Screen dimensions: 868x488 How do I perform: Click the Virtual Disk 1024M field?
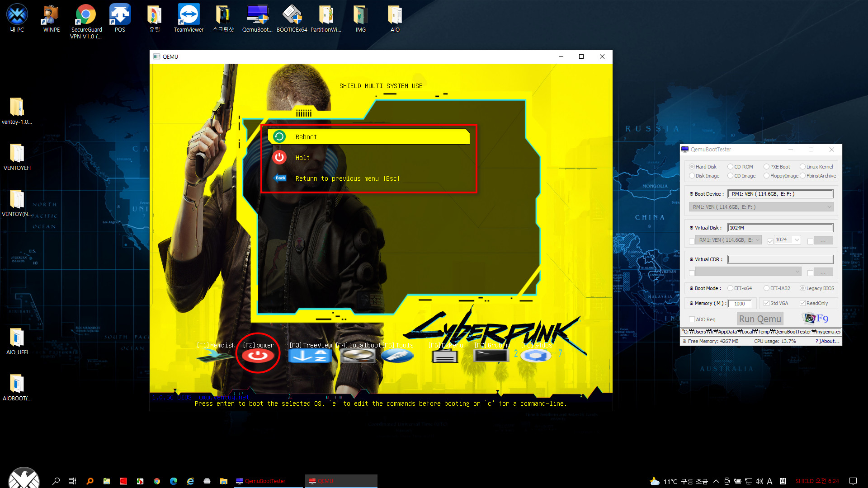tap(780, 228)
